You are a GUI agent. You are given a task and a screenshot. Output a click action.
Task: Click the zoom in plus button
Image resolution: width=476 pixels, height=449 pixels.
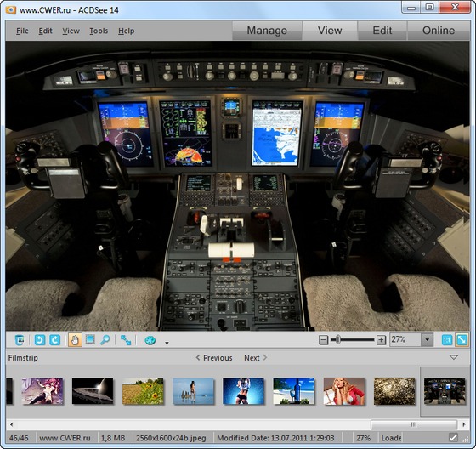click(x=381, y=340)
